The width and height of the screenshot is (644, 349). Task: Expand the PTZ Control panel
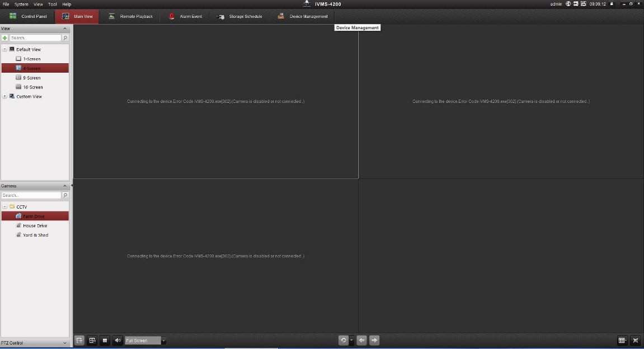(64, 343)
